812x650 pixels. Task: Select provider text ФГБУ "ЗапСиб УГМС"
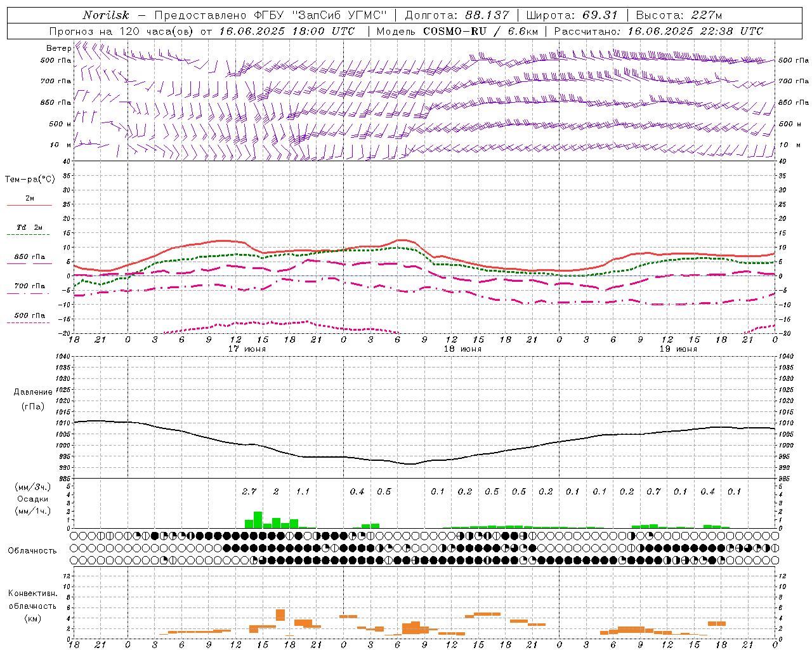320,15
